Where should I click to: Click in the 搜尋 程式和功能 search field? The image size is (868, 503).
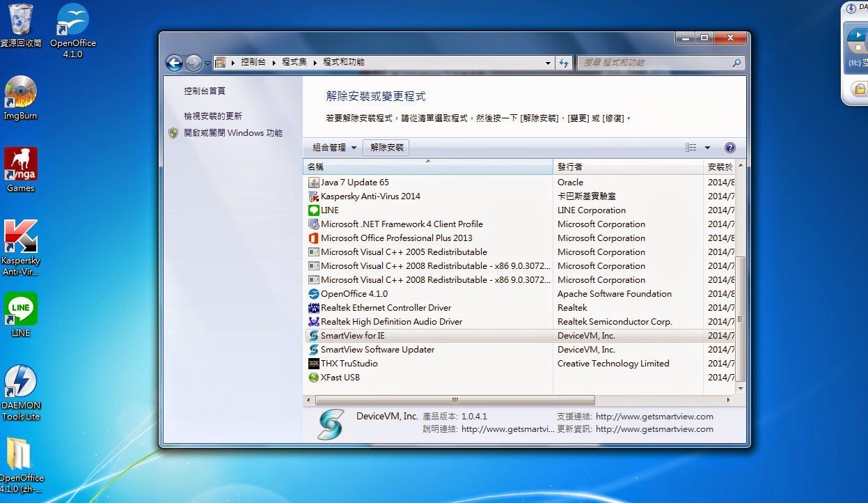point(654,63)
